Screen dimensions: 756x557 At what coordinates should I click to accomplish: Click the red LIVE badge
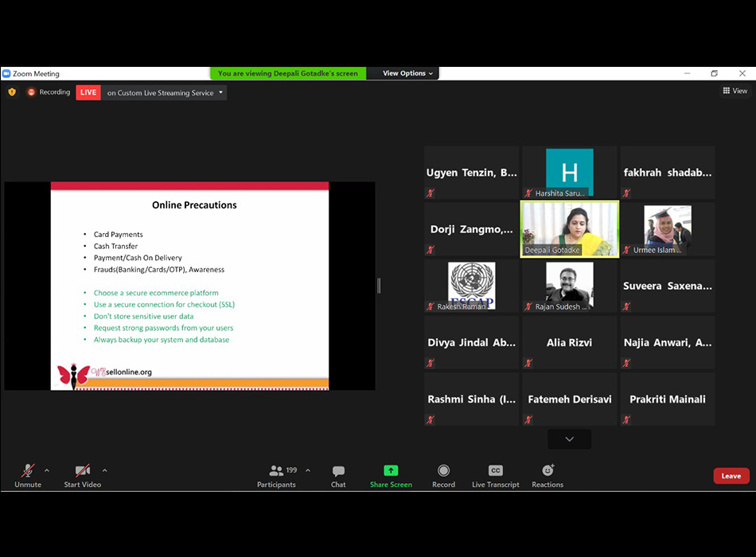(88, 92)
